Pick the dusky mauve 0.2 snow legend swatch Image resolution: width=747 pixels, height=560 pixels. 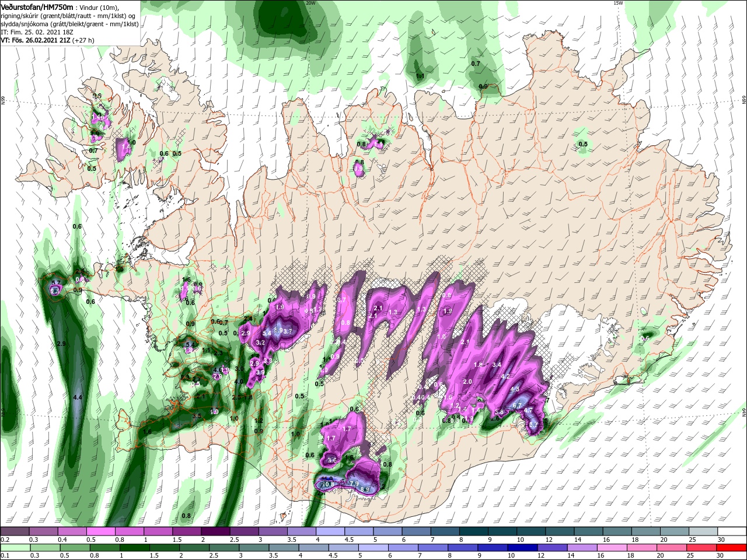tap(15, 531)
